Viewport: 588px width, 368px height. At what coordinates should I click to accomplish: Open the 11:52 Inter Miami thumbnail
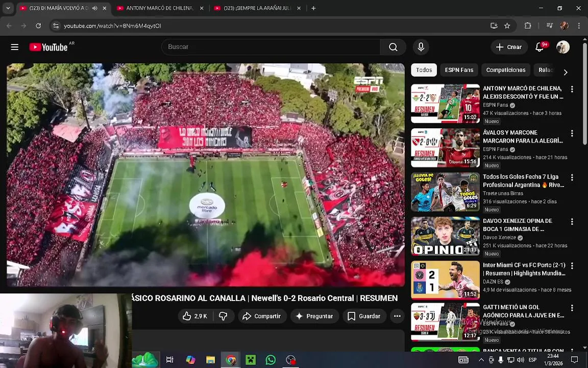coord(445,280)
